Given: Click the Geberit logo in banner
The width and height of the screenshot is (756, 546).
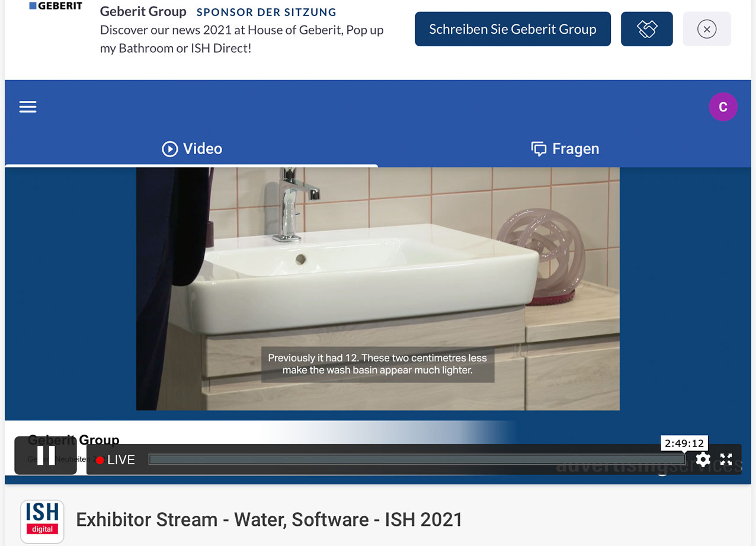Looking at the screenshot, I should (x=56, y=6).
